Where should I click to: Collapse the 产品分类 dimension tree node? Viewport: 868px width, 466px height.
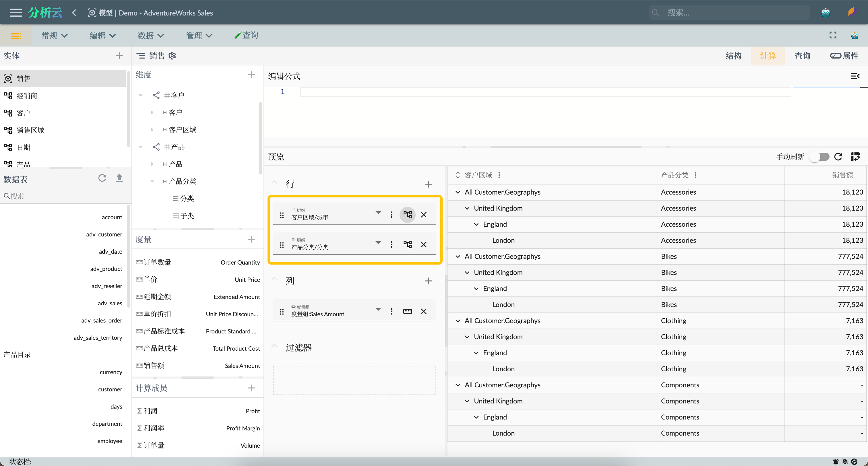pos(152,181)
